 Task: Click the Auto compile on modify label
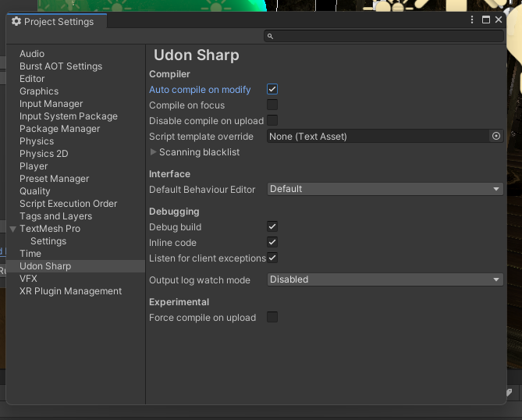click(x=200, y=90)
